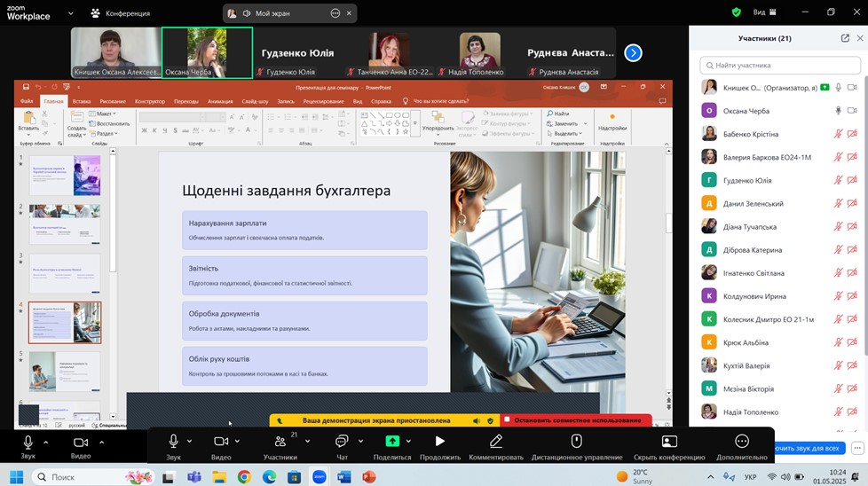Click the Bold formatting button

pyautogui.click(x=145, y=130)
